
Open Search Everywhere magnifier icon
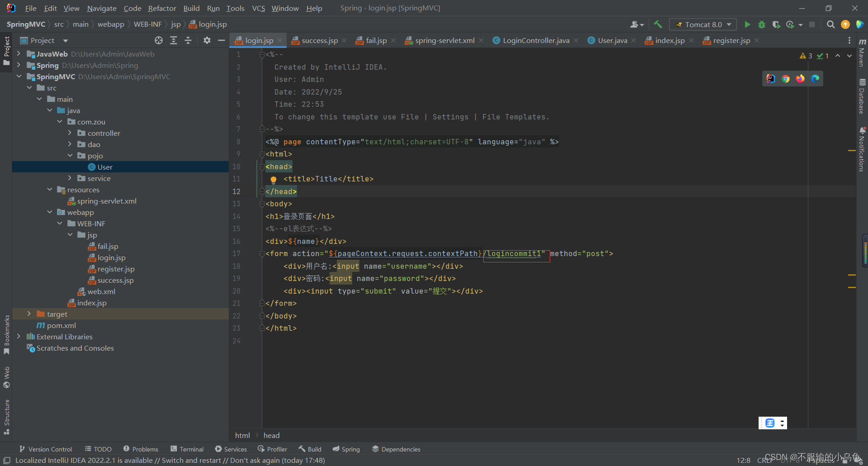[x=830, y=24]
